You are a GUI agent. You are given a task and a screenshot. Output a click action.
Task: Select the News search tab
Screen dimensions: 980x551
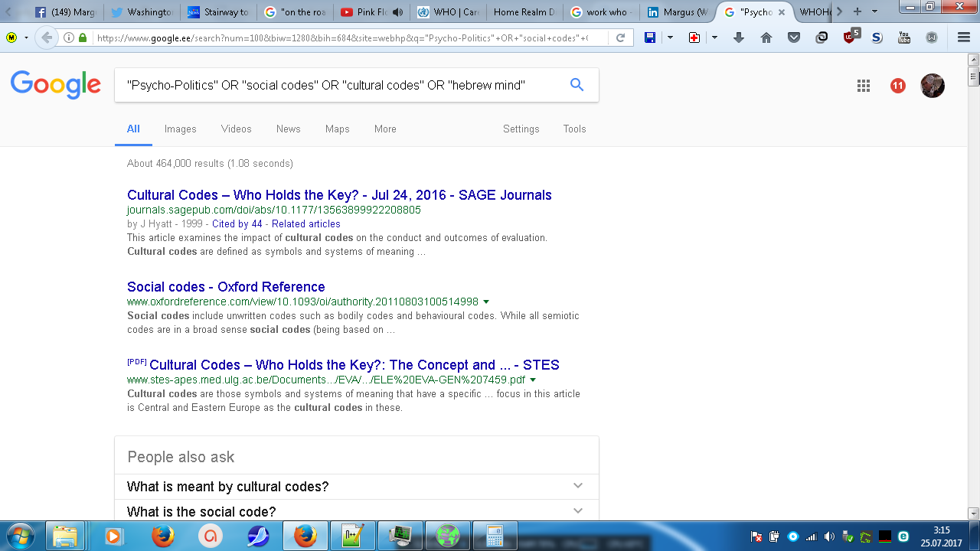[289, 129]
